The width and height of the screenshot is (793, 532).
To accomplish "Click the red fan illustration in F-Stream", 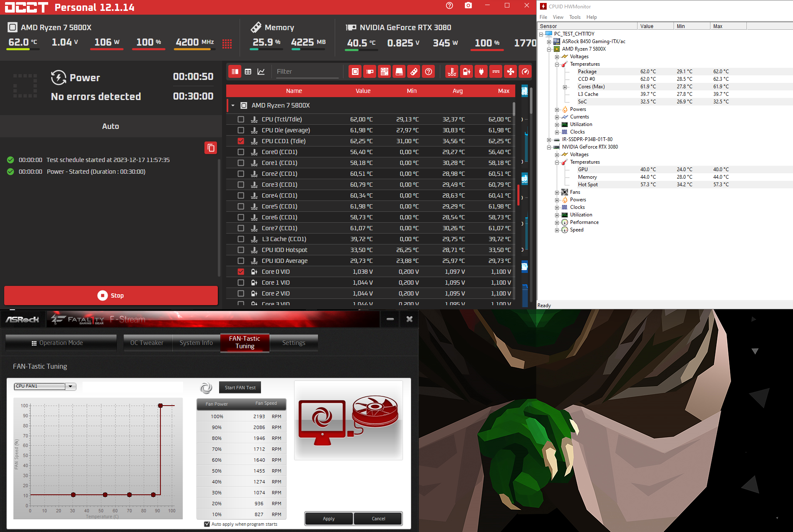I will point(375,412).
